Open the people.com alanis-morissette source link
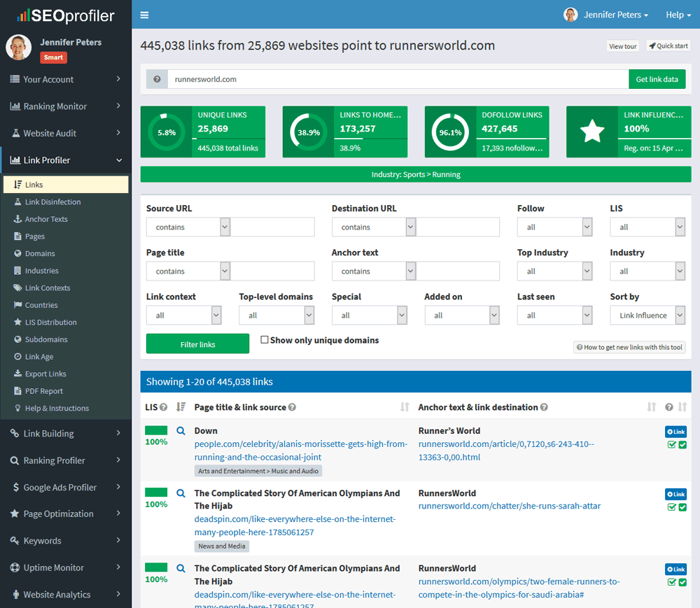The width and height of the screenshot is (700, 608). 301,451
